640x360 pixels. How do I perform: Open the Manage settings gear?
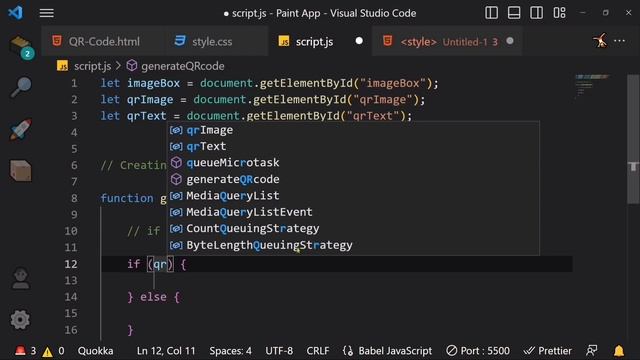20,320
